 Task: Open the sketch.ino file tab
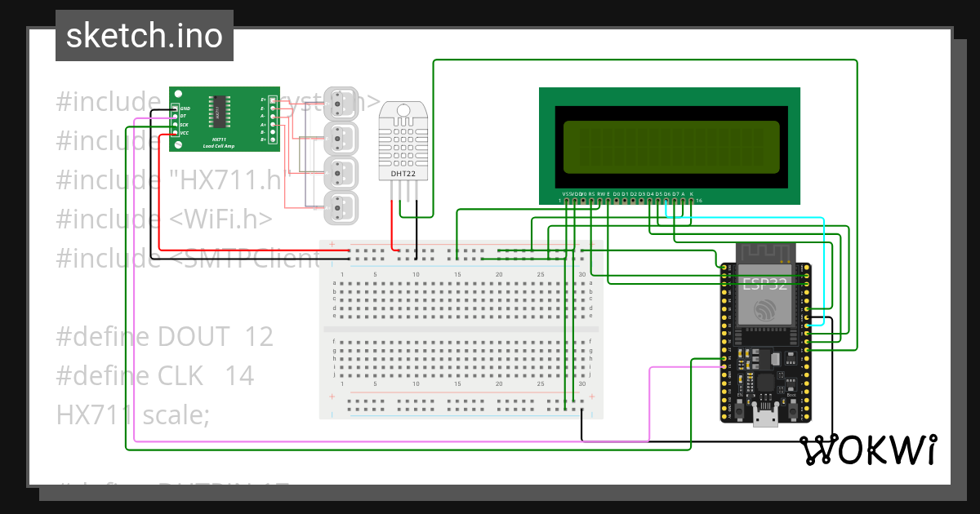144,36
